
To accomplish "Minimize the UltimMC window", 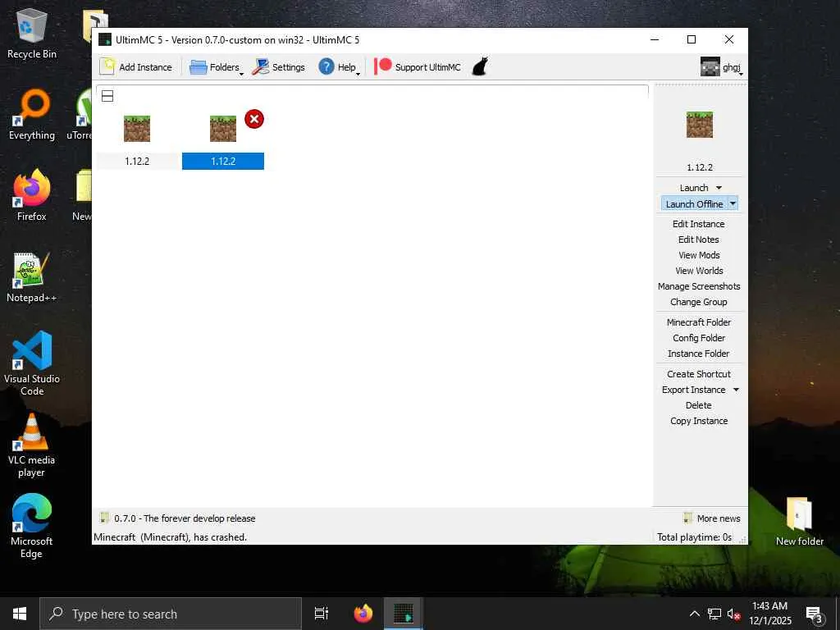I will coord(655,39).
